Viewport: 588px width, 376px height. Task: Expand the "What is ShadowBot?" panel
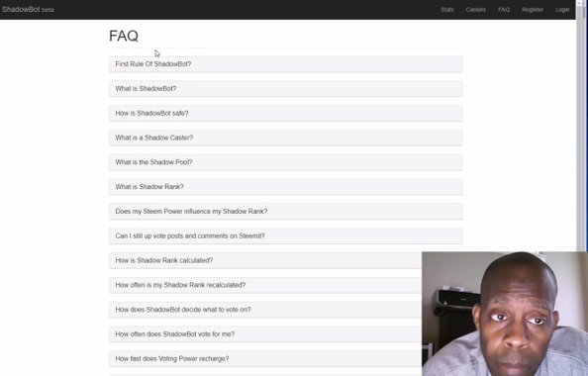(285, 89)
